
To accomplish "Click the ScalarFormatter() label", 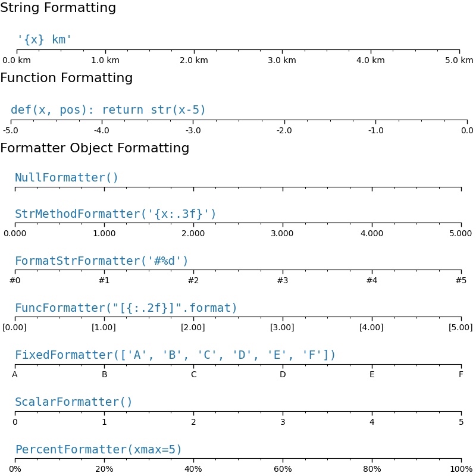I will pyautogui.click(x=73, y=402).
